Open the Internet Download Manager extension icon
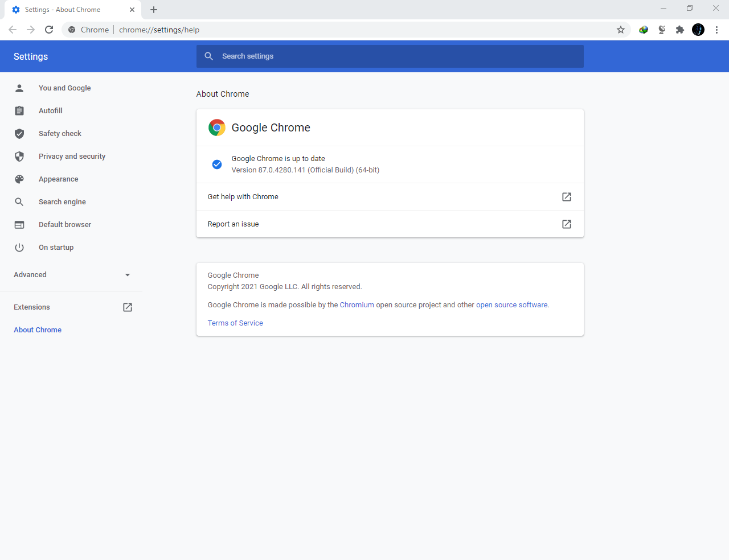Viewport: 729px width, 560px height. (x=644, y=30)
